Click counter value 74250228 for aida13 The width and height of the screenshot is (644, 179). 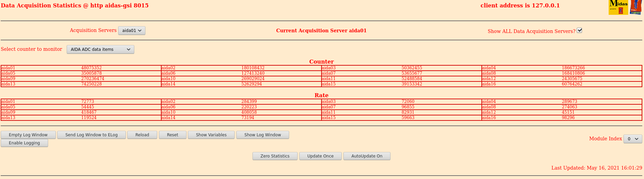coord(92,84)
